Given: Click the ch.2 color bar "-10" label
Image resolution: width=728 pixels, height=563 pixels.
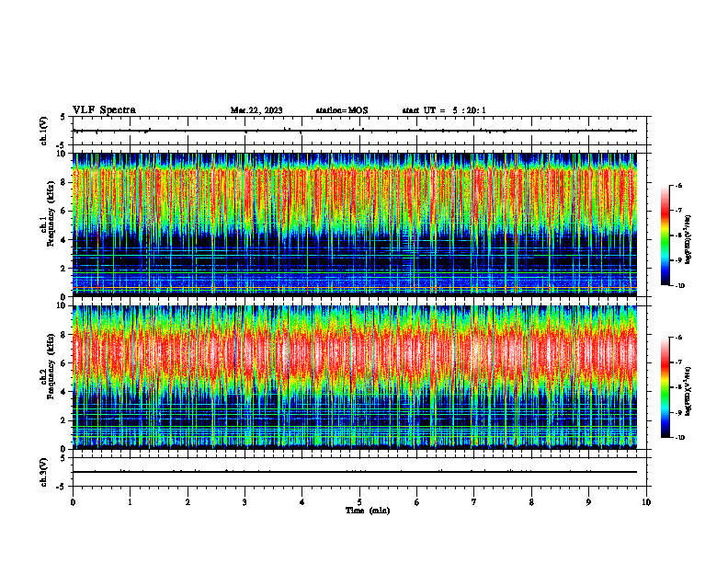Looking at the screenshot, I should click(x=680, y=438).
